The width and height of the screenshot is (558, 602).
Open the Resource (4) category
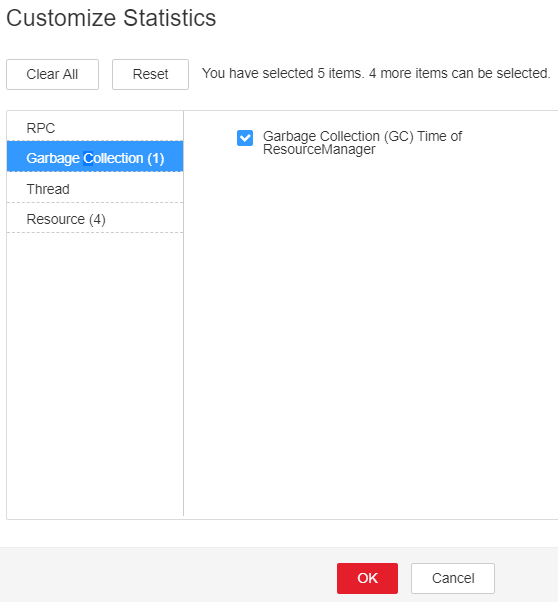(95, 219)
